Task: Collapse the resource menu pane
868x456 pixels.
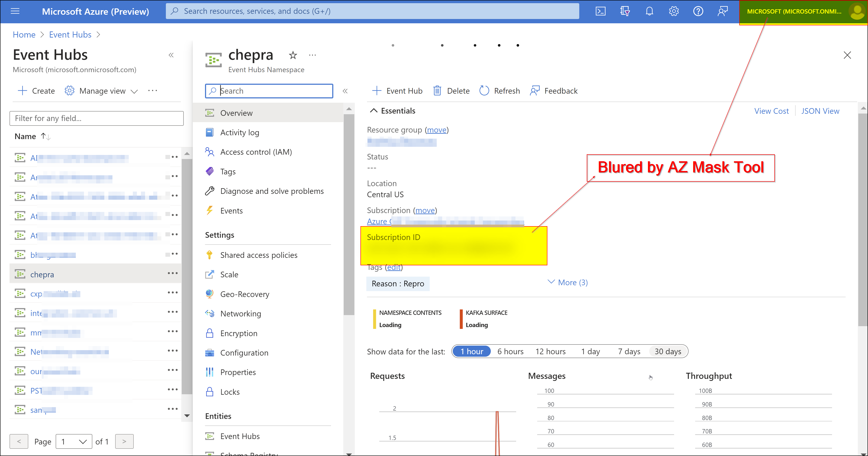Action: coord(345,91)
